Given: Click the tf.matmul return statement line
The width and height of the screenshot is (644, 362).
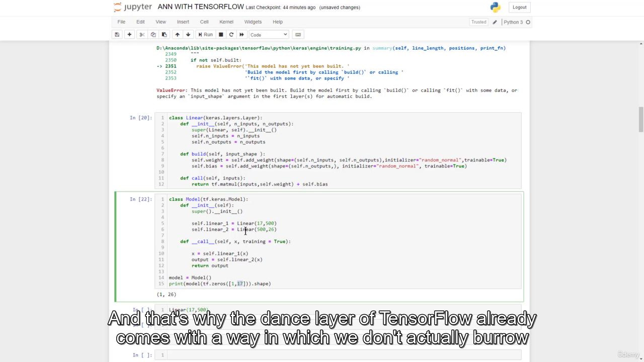Looking at the screenshot, I should (260, 184).
